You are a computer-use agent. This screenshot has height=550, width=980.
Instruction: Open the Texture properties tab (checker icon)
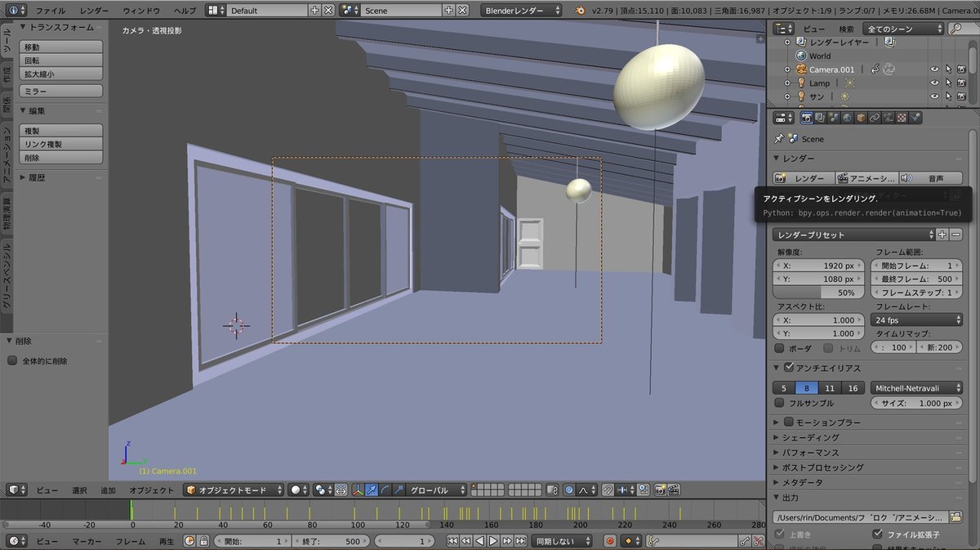[x=902, y=118]
